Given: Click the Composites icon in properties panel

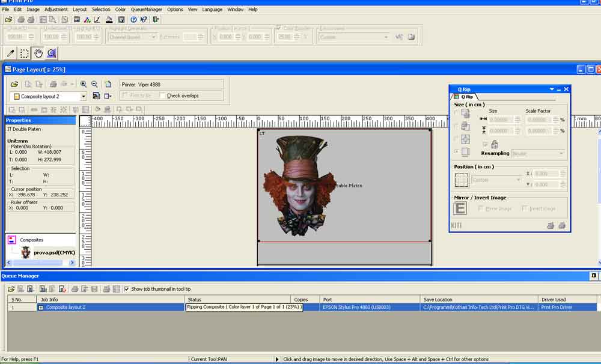Looking at the screenshot, I should [12, 240].
